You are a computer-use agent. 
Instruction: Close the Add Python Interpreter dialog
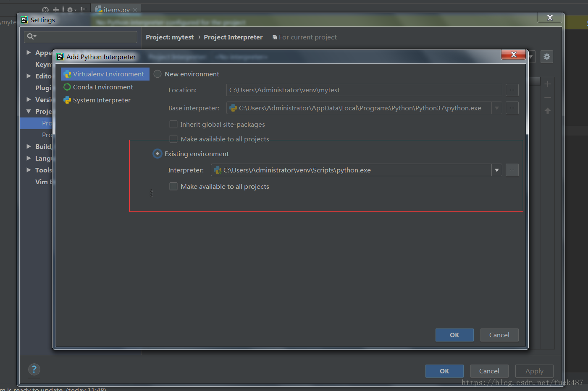pos(513,55)
